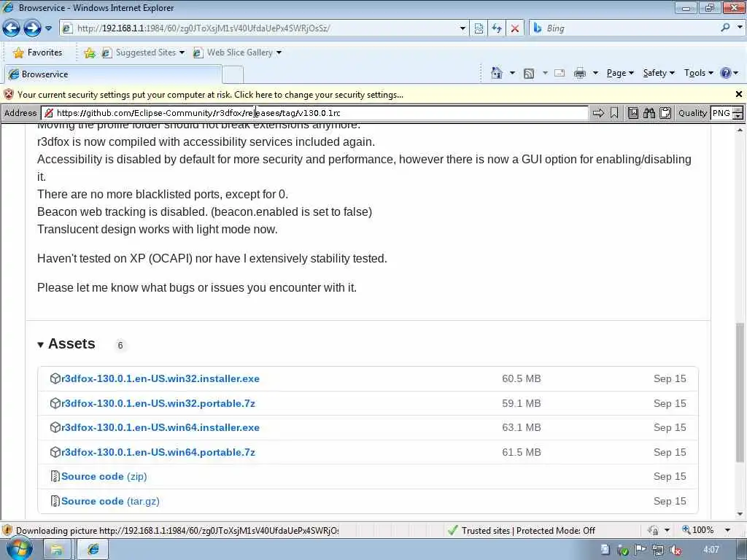Click the Print icon

click(580, 73)
